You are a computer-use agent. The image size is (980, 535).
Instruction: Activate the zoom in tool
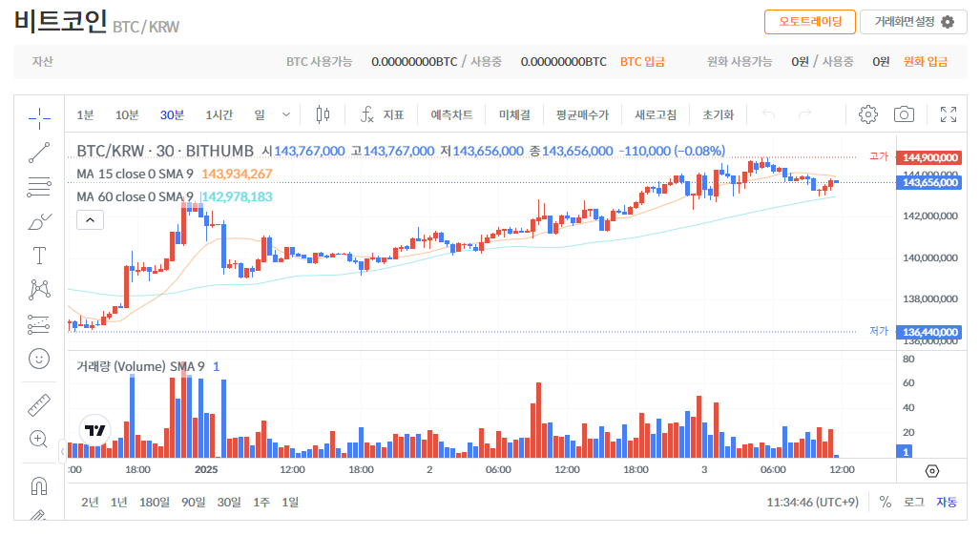[x=39, y=440]
